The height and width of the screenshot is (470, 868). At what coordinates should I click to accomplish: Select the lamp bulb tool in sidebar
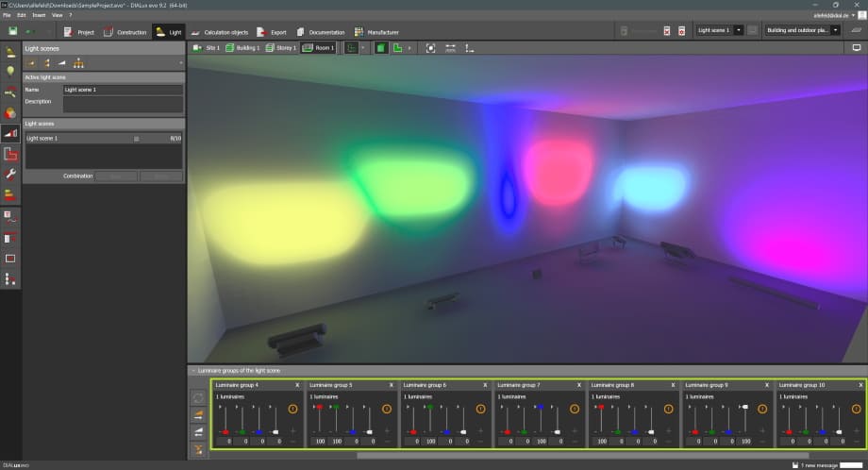tap(10, 71)
